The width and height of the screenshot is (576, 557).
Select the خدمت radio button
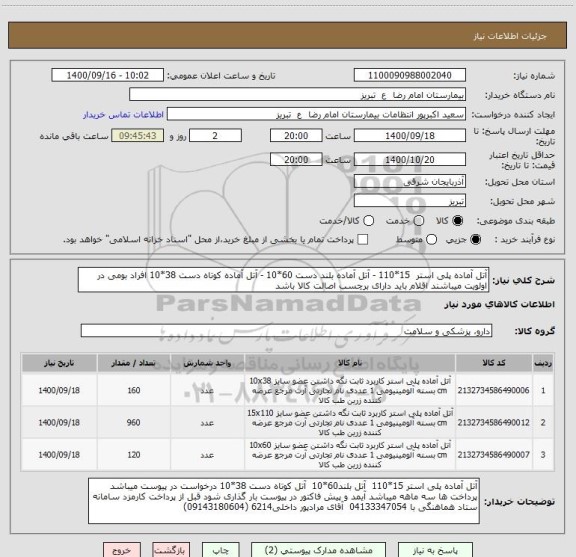(x=419, y=220)
